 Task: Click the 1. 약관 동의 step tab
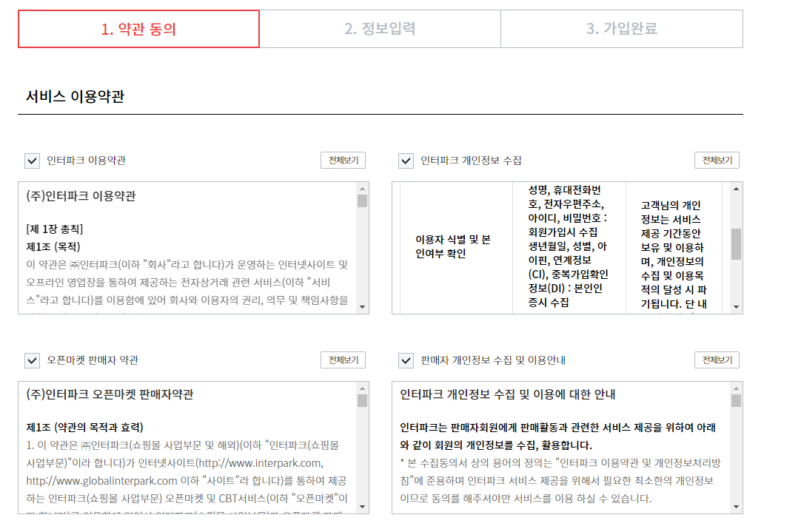point(138,28)
